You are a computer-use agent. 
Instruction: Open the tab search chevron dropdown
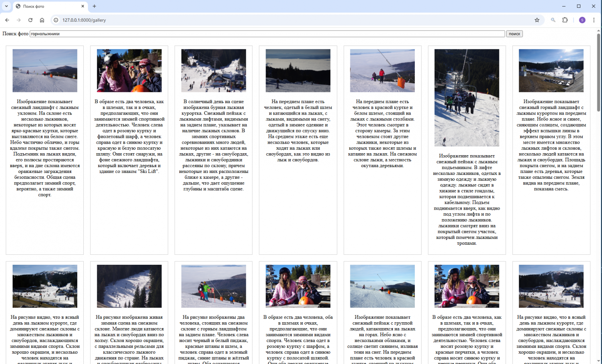click(x=7, y=6)
